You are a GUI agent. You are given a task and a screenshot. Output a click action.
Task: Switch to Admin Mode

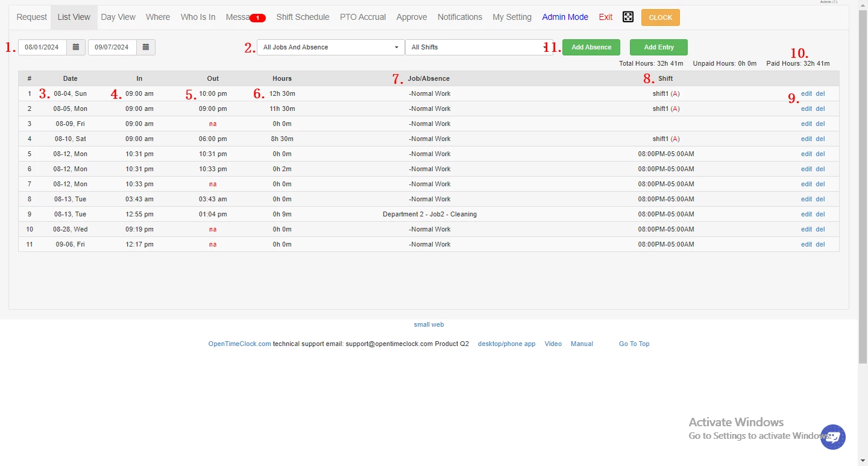pyautogui.click(x=565, y=17)
